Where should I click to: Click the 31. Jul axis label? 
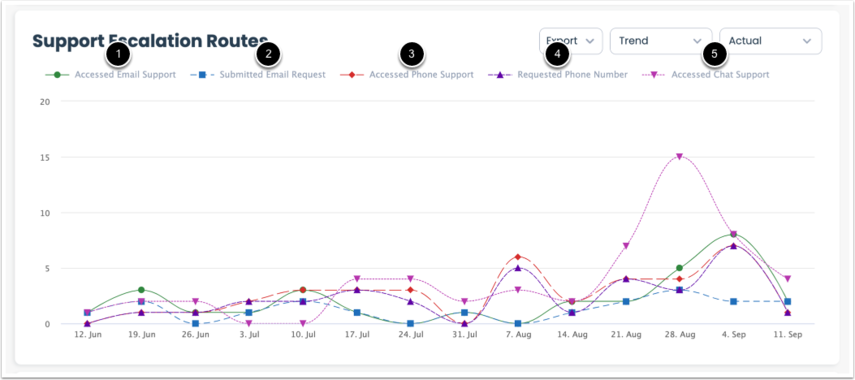(465, 335)
